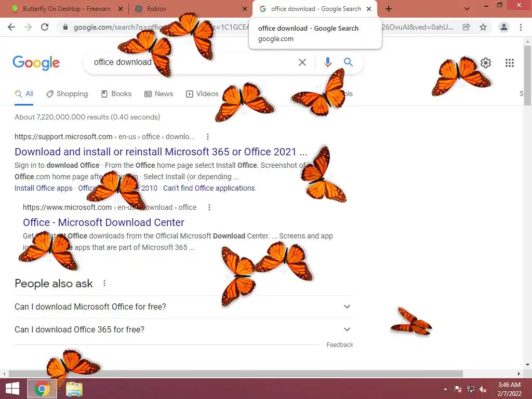Image resolution: width=532 pixels, height=399 pixels.
Task: Expand Can I download Microsoft Office for free
Action: (184, 307)
